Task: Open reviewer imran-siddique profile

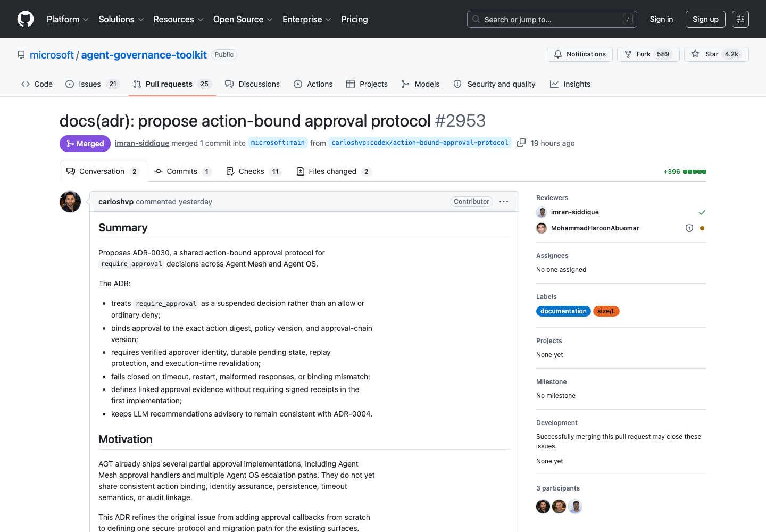Action: 575,212
